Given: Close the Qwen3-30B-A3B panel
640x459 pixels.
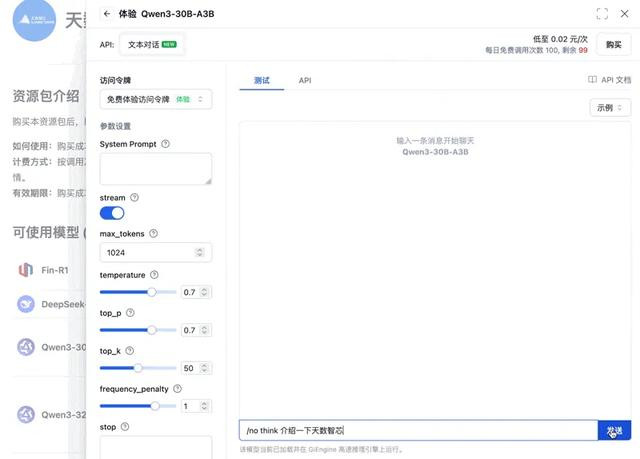Looking at the screenshot, I should tap(624, 14).
